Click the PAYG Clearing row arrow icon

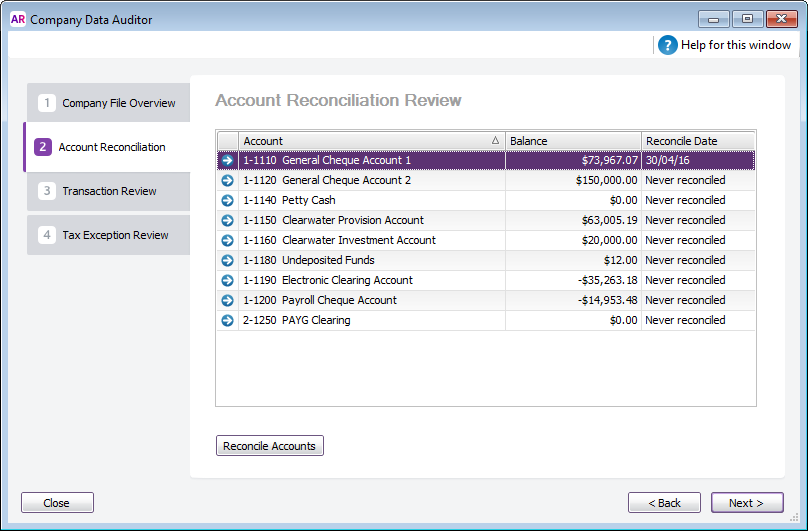click(227, 320)
